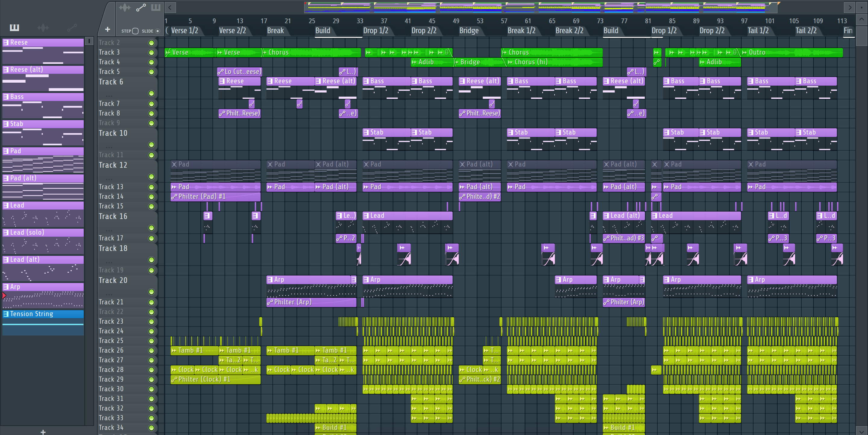
Task: Click bar number 49 on the timeline ruler
Action: coord(456,21)
